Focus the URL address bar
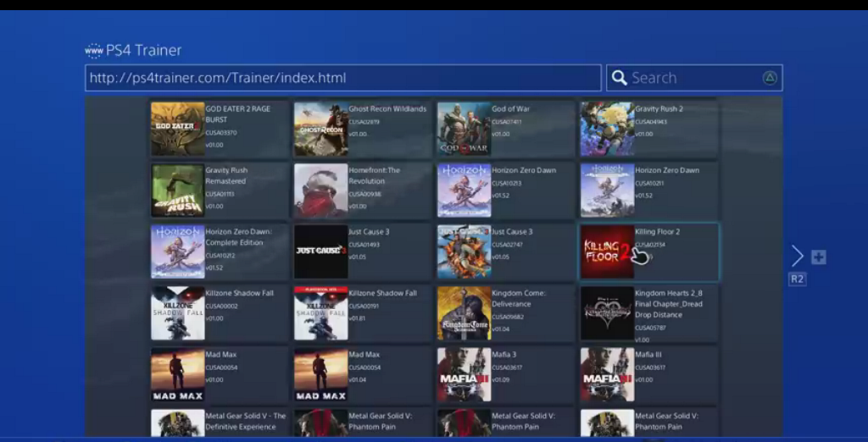Image resolution: width=868 pixels, height=442 pixels. coord(342,78)
